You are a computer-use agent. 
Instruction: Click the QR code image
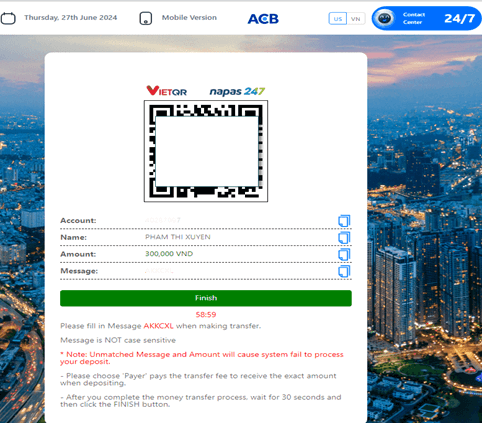pyautogui.click(x=206, y=151)
